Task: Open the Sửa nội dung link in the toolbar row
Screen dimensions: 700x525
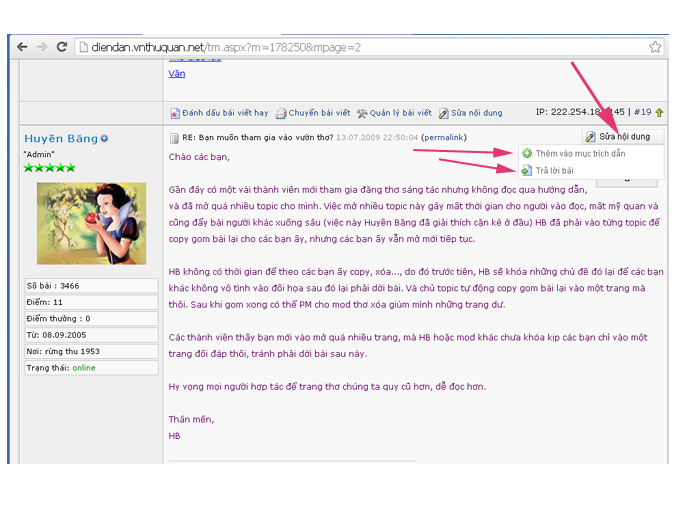Action: point(476,113)
